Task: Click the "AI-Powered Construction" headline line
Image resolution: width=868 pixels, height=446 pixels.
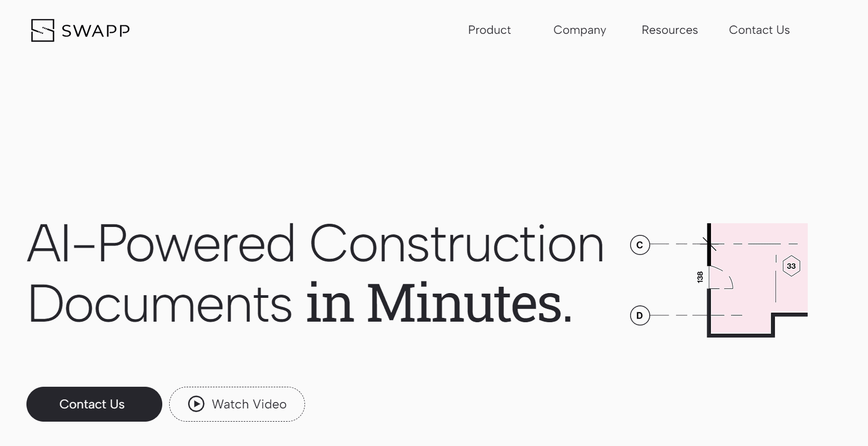Action: [316, 244]
